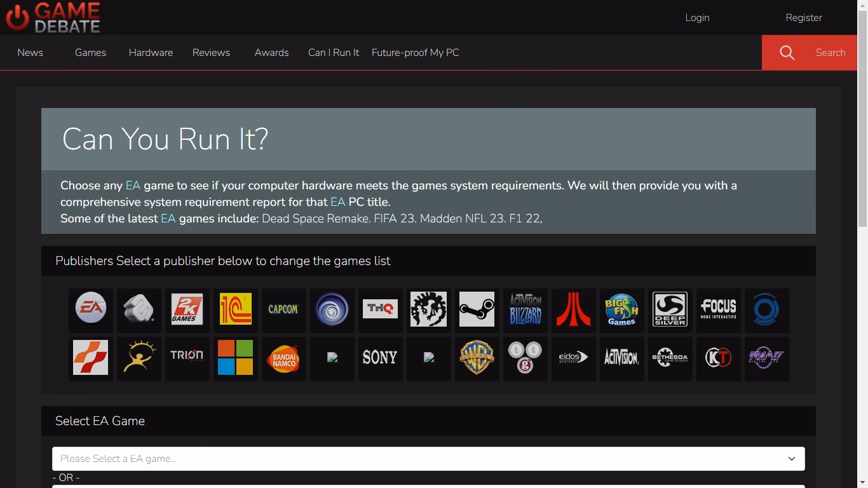Viewport: 868px width, 488px height.
Task: Click the 'Select EA Game' section title
Action: [x=100, y=421]
